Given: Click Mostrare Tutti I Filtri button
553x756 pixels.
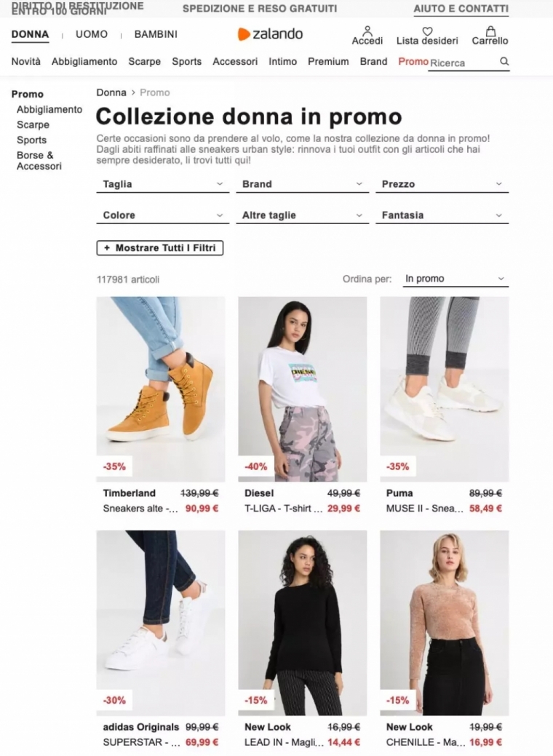Looking at the screenshot, I should pos(160,248).
